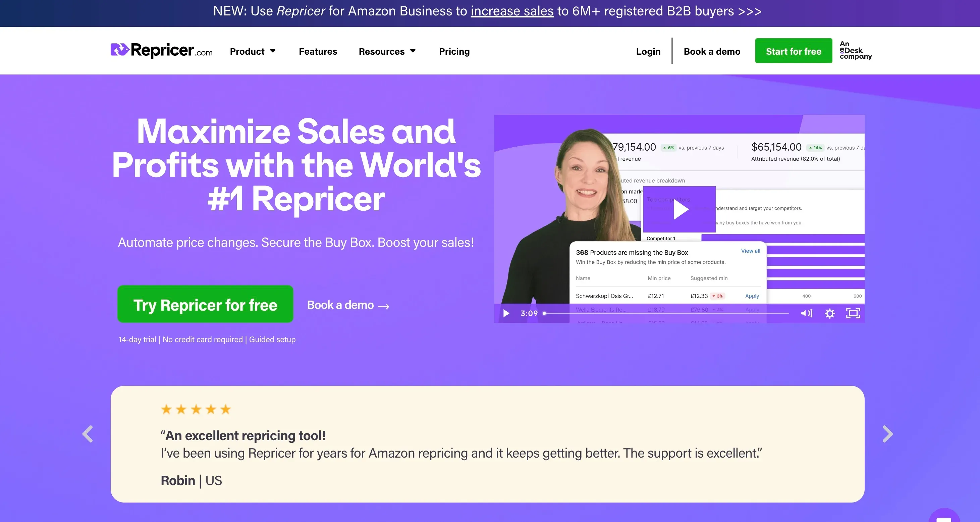This screenshot has height=522, width=980.
Task: Click the Login link
Action: [x=648, y=51]
